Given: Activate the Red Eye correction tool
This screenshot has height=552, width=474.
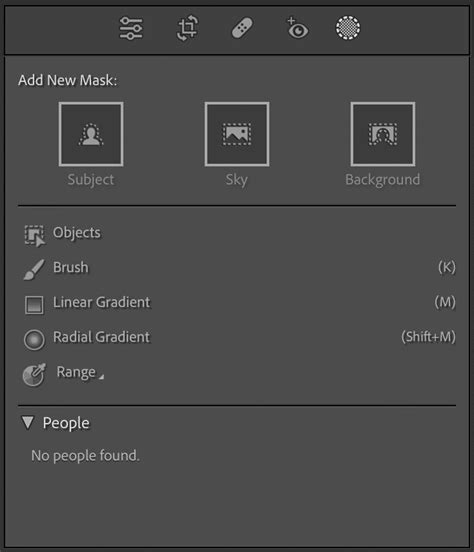Looking at the screenshot, I should (297, 28).
